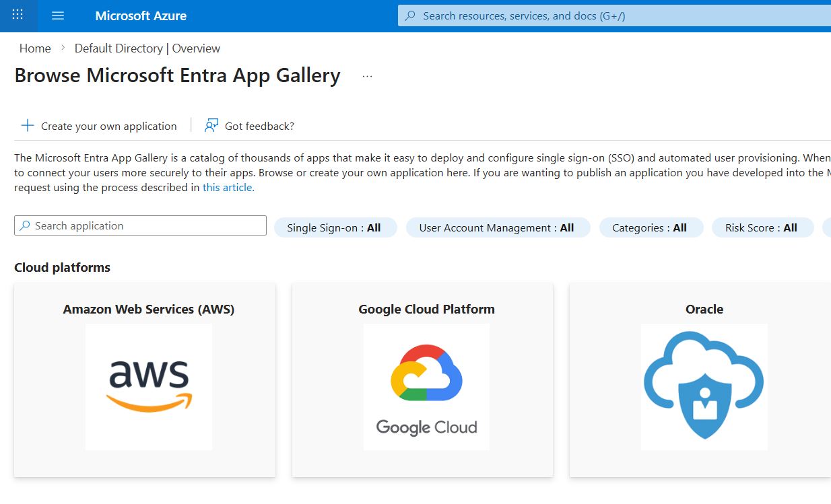Open Risk Score filter
The height and width of the screenshot is (504, 831).
[x=762, y=227]
